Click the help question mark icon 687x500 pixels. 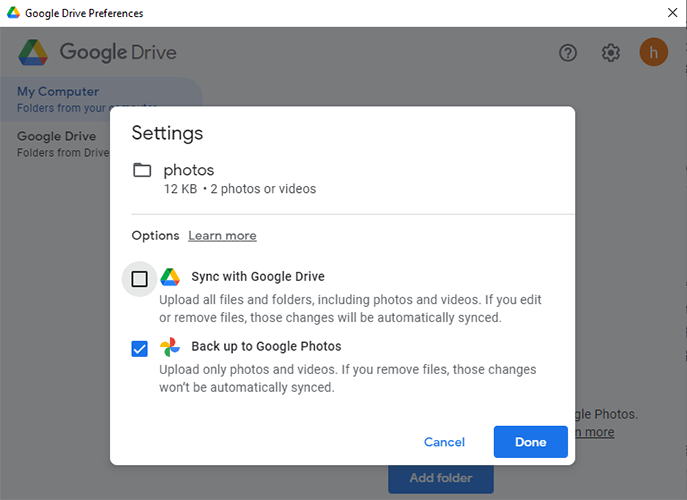tap(568, 53)
